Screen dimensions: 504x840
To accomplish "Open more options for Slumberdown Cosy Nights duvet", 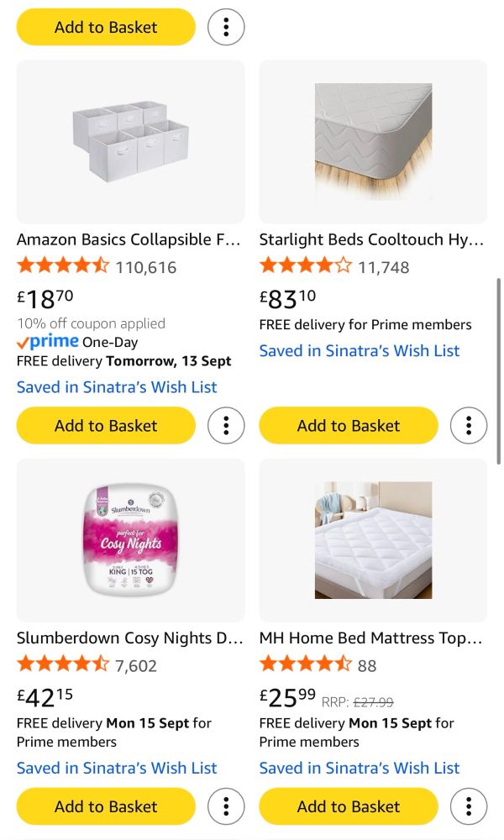I will [226, 806].
